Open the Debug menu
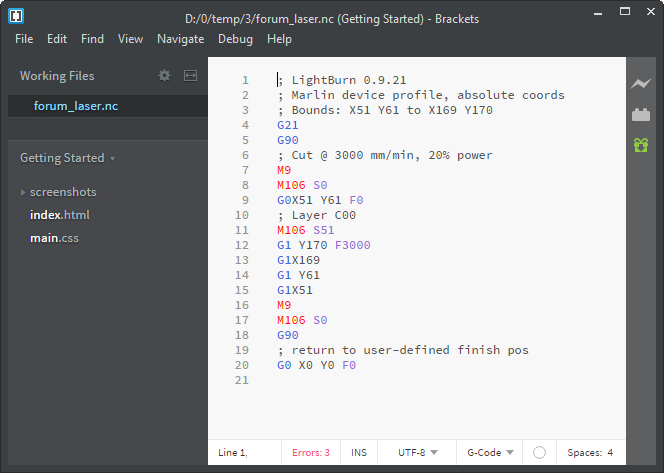664x473 pixels. point(235,39)
